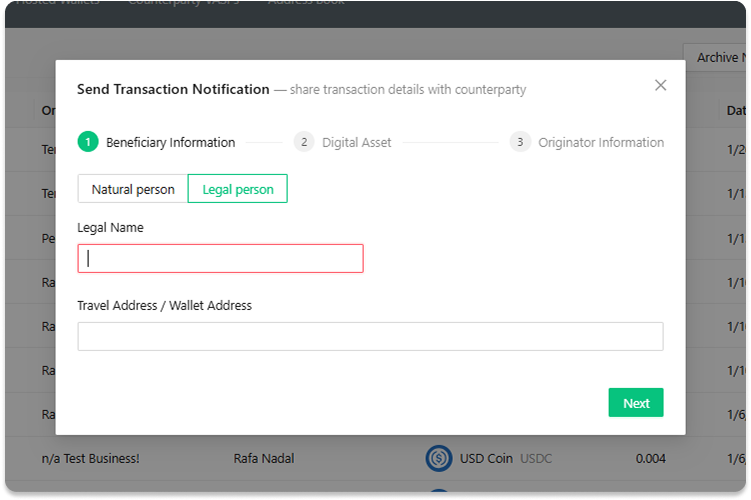The width and height of the screenshot is (751, 500).
Task: Select the Natural person option
Action: pos(133,189)
